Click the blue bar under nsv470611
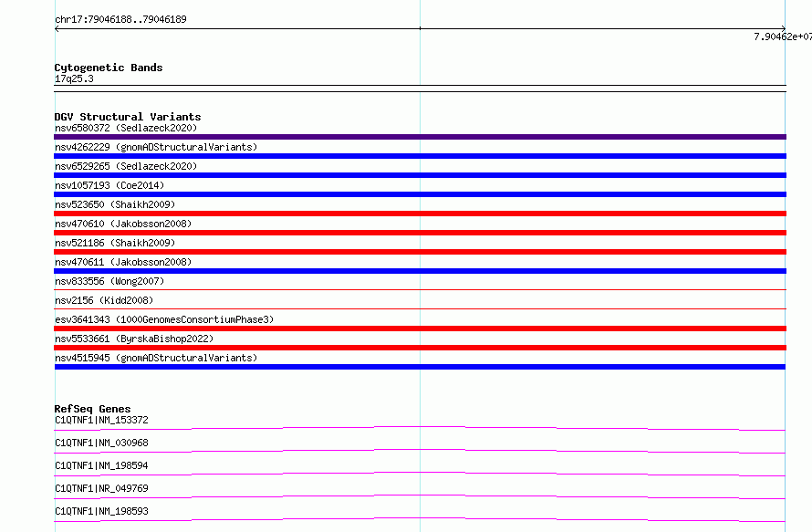The image size is (812, 532). tap(420, 271)
